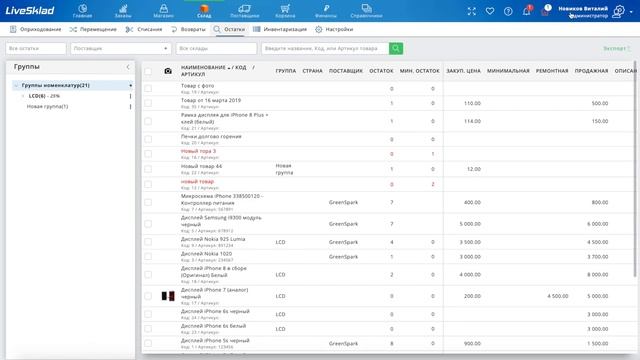This screenshot has width=640, height=360.
Task: Collapse the Группы номенклатур tree node
Action: tap(16, 85)
